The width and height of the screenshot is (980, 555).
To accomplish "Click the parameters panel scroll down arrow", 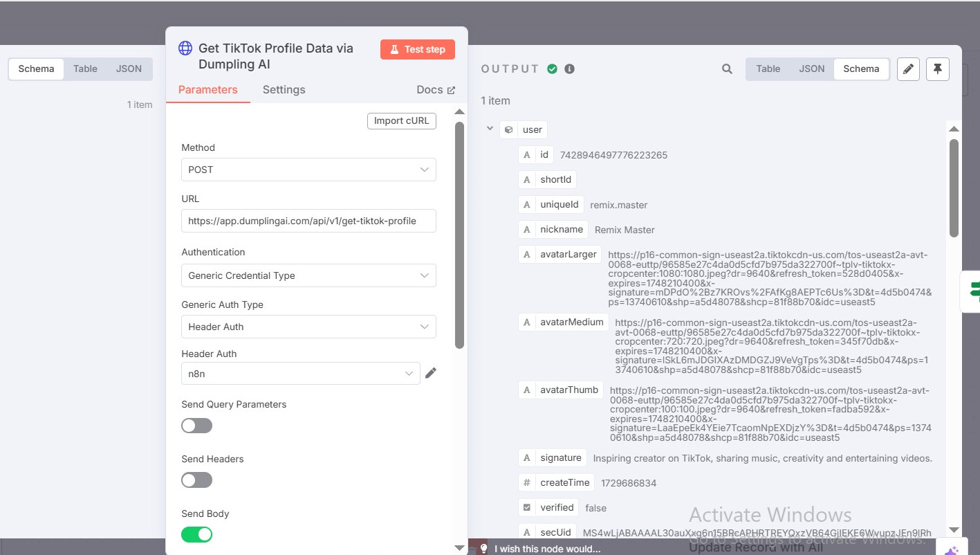I will coord(459,547).
